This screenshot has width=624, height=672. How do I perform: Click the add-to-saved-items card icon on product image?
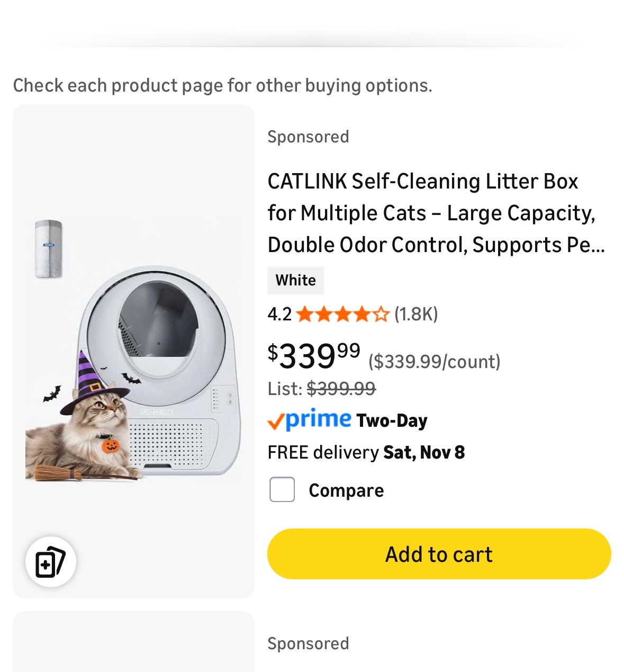click(51, 562)
